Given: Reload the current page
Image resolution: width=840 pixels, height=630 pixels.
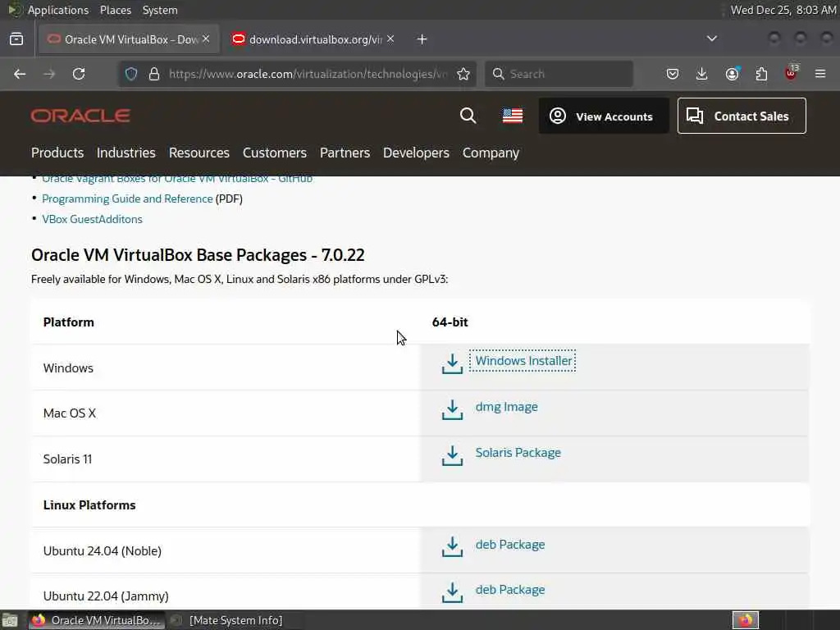Looking at the screenshot, I should point(79,74).
